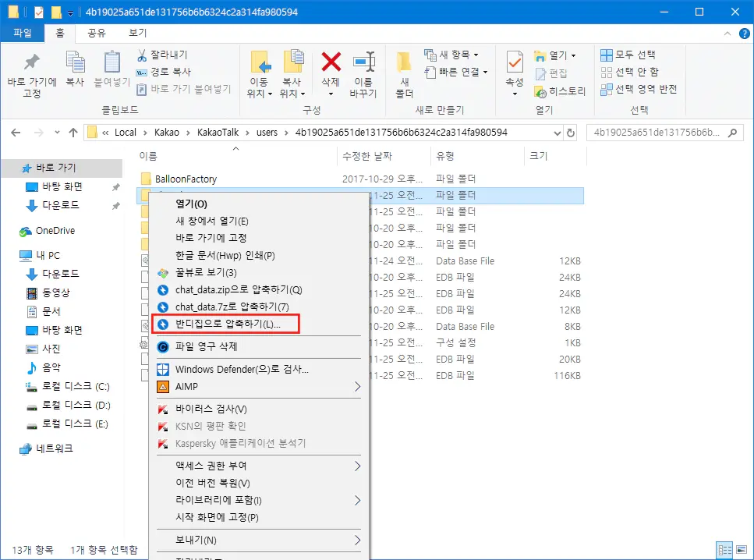
Task: Click 선택 안 함 in ribbon
Action: [629, 72]
